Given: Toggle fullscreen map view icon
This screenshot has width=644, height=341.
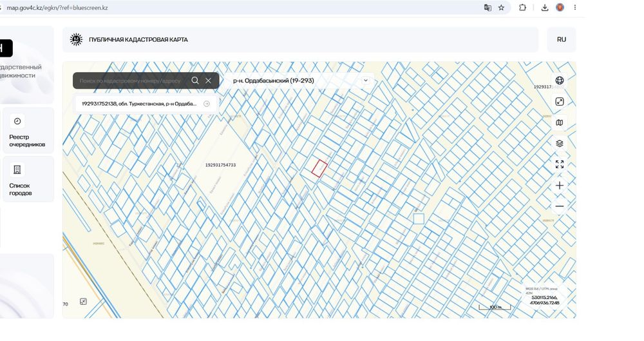Looking at the screenshot, I should pyautogui.click(x=560, y=164).
